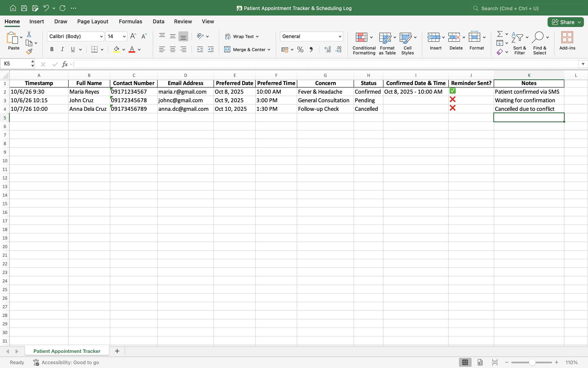
Task: Expand the Merge & Center options arrow
Action: click(269, 50)
